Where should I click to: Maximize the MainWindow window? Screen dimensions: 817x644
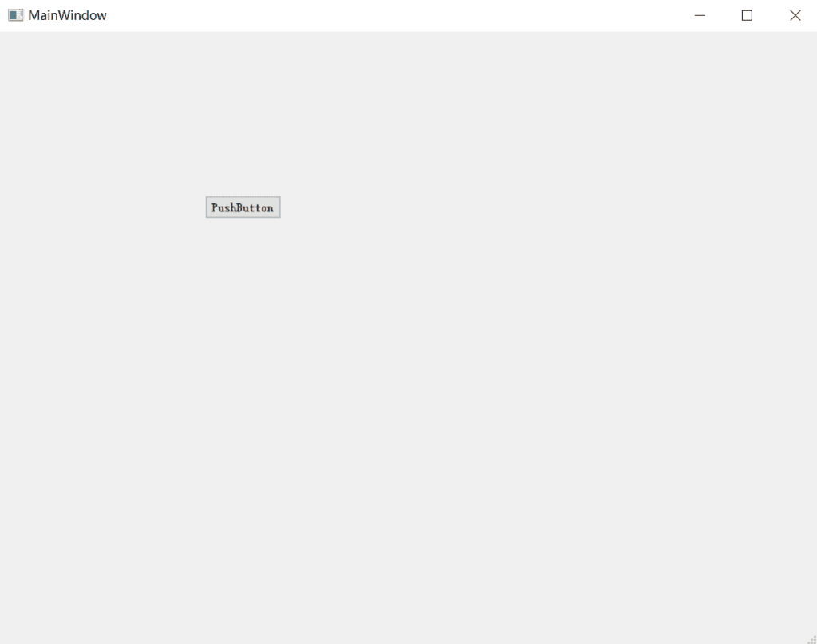click(x=747, y=15)
